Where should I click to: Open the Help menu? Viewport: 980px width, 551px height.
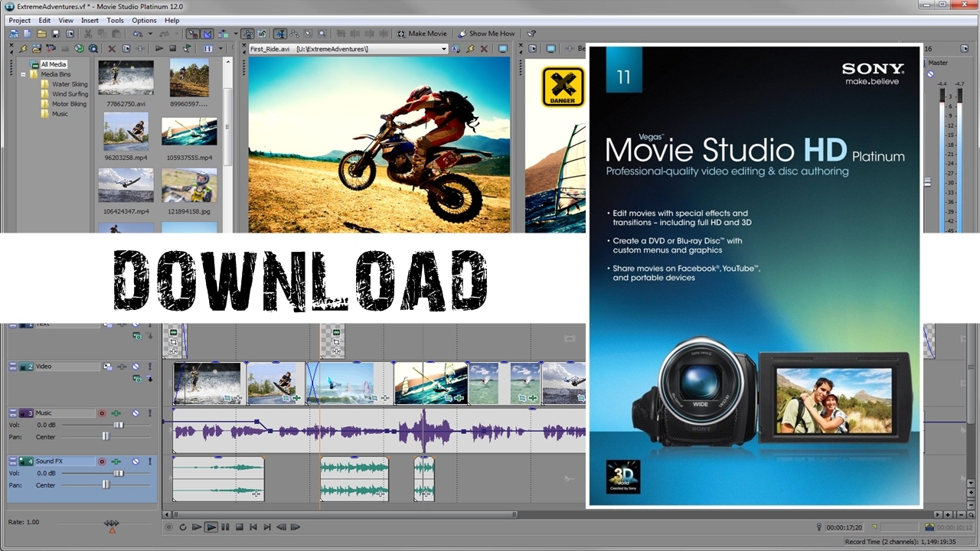pos(172,21)
